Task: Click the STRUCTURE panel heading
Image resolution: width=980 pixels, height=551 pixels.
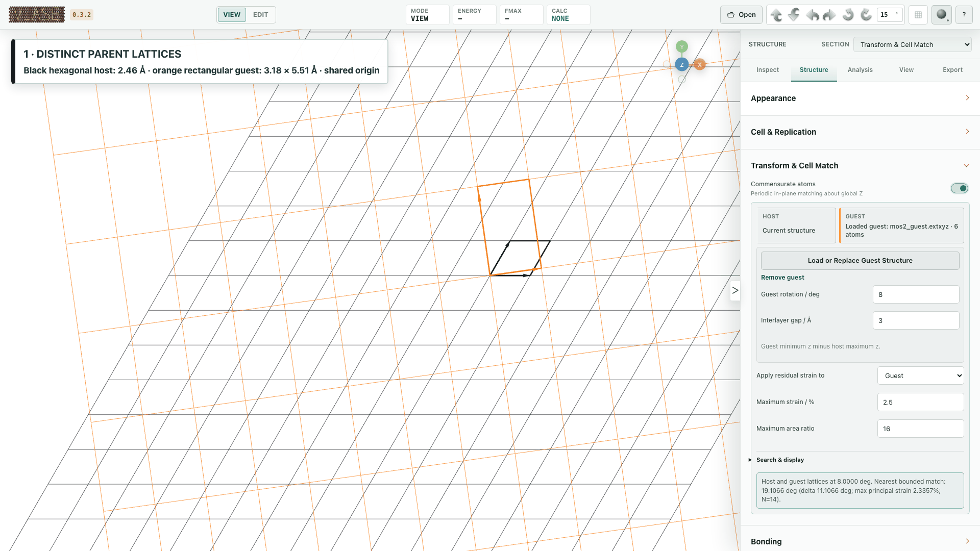Action: [767, 44]
